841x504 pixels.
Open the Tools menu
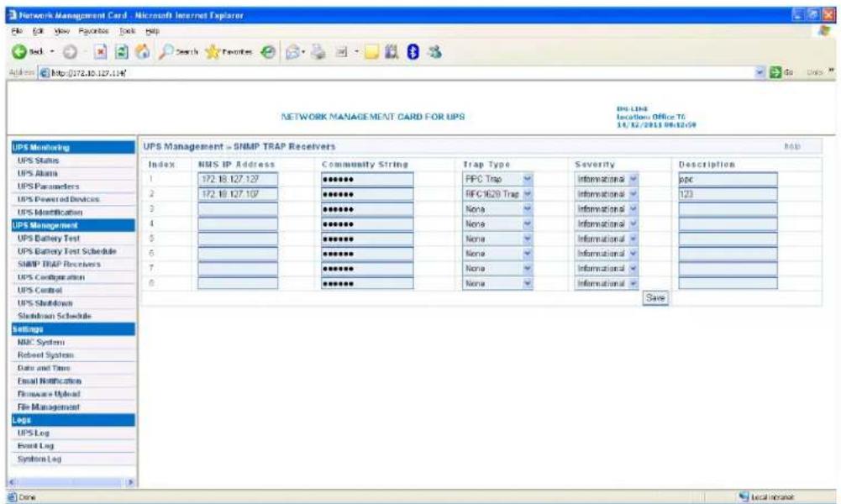pyautogui.click(x=127, y=31)
